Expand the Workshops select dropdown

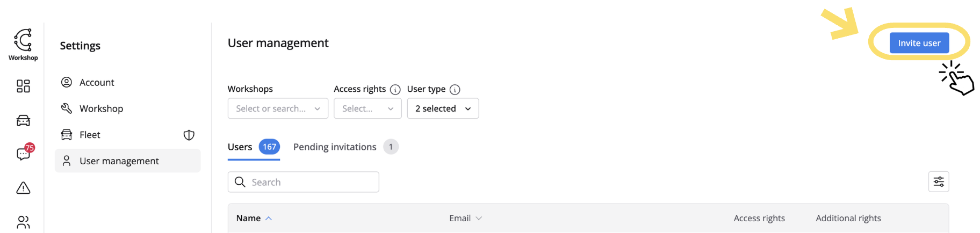[278, 108]
